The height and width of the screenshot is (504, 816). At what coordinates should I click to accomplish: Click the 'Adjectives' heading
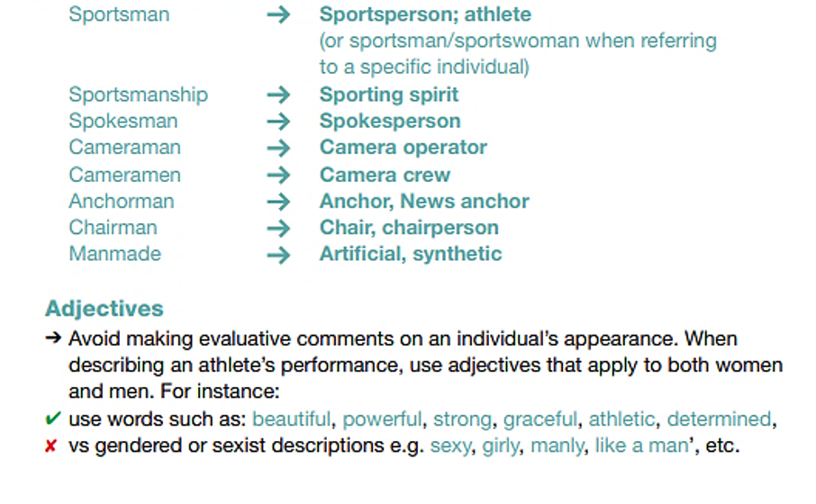coord(104,309)
